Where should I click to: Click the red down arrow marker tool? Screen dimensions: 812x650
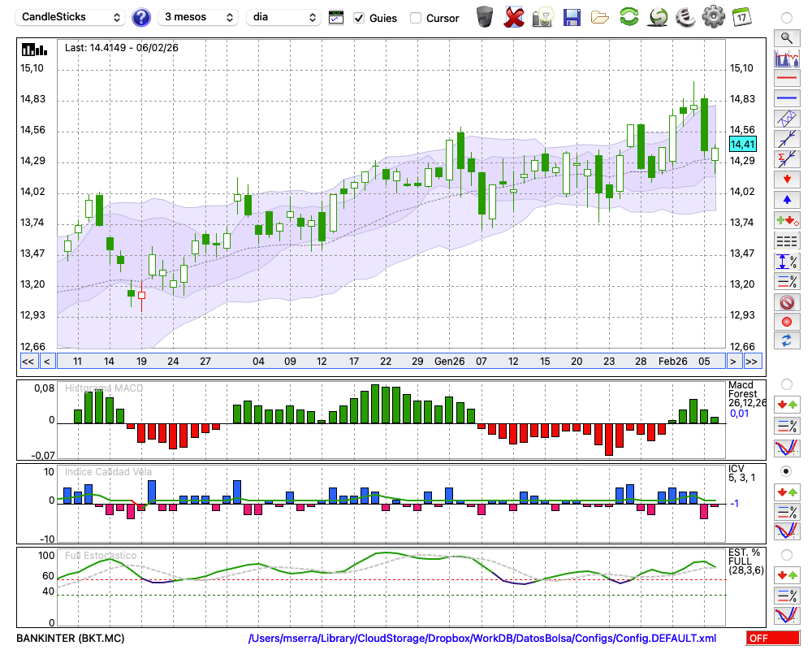787,180
